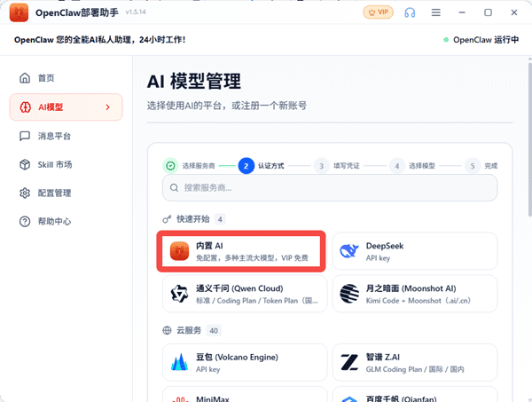Choose the DeepSeek provider card
532x402 pixels.
click(x=415, y=251)
